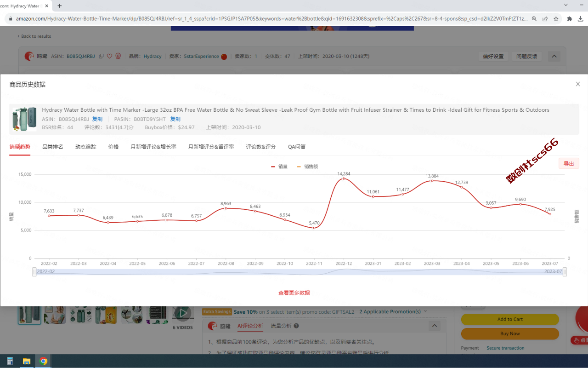Open the QA问答 tab

tap(297, 147)
